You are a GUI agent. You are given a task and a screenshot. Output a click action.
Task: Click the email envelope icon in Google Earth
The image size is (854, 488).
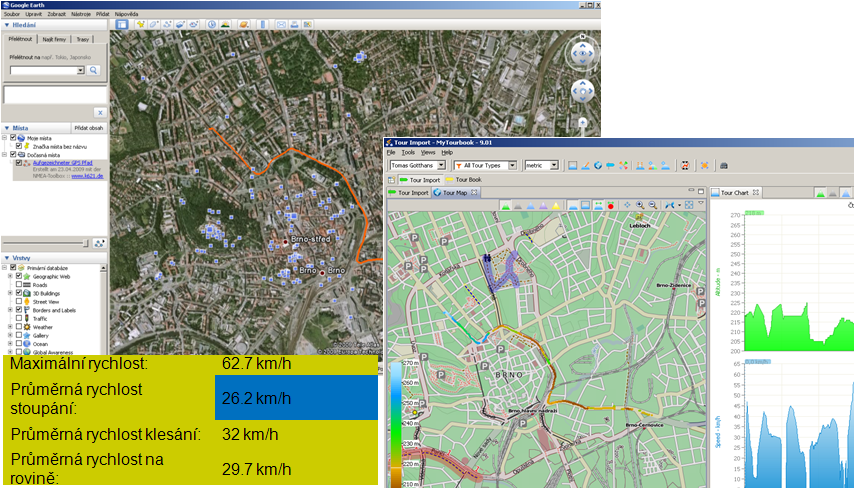(281, 25)
